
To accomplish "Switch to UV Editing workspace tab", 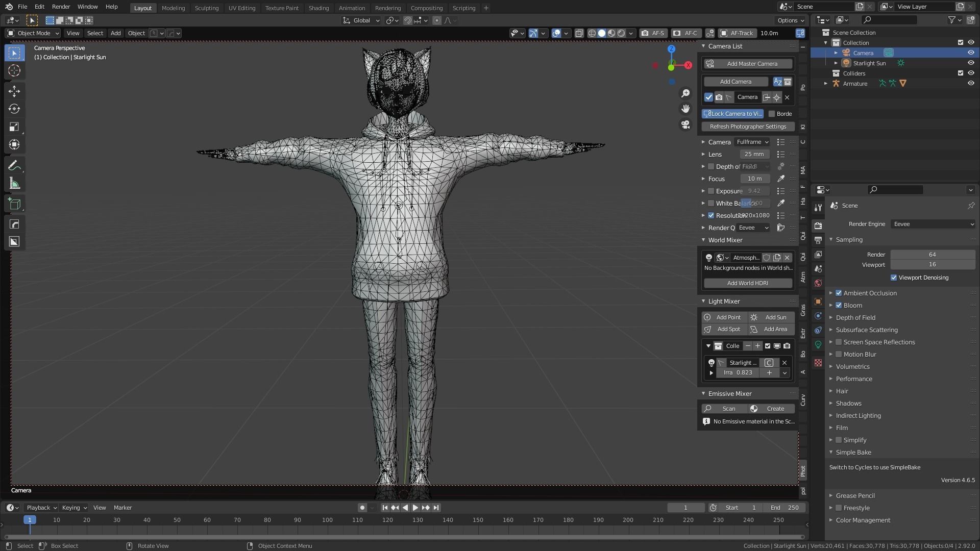I will (241, 8).
